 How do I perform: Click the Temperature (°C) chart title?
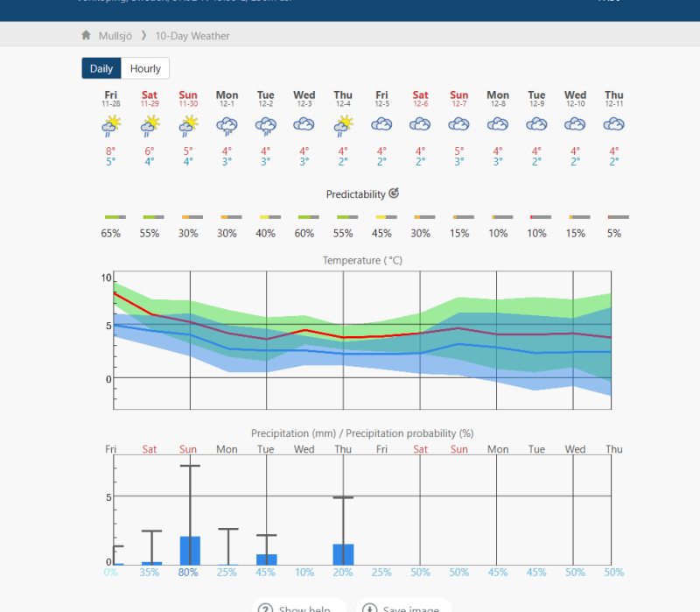pyautogui.click(x=362, y=260)
